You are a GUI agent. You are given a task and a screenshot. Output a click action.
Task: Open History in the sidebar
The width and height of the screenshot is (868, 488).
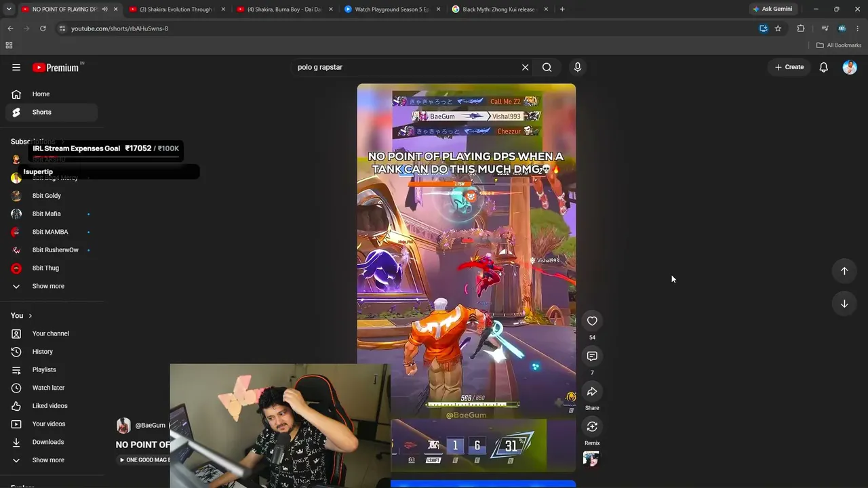pyautogui.click(x=52, y=352)
